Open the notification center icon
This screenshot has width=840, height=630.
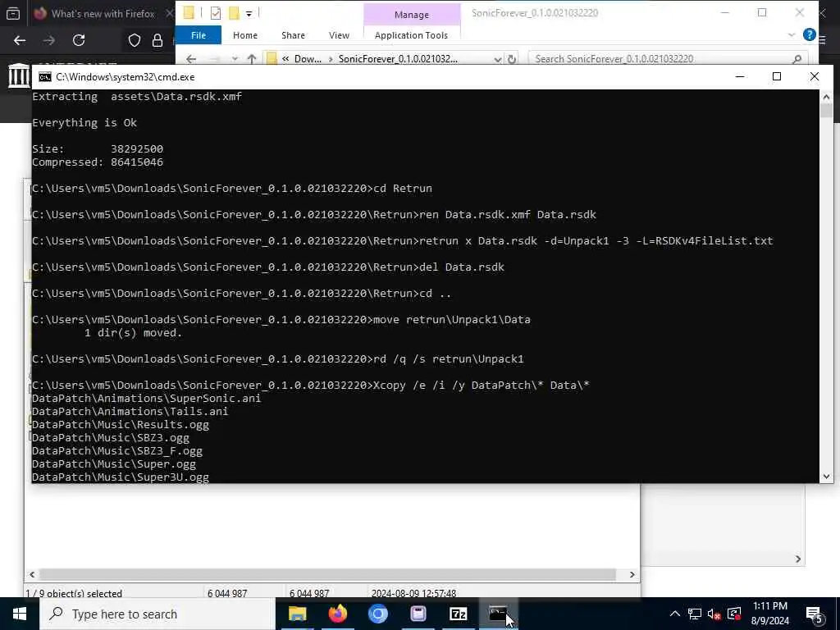(x=814, y=614)
